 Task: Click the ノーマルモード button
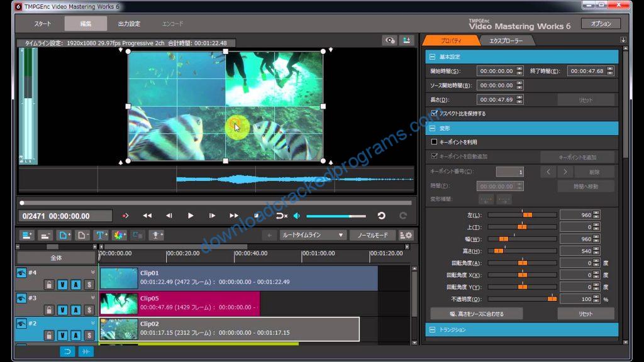(x=372, y=235)
